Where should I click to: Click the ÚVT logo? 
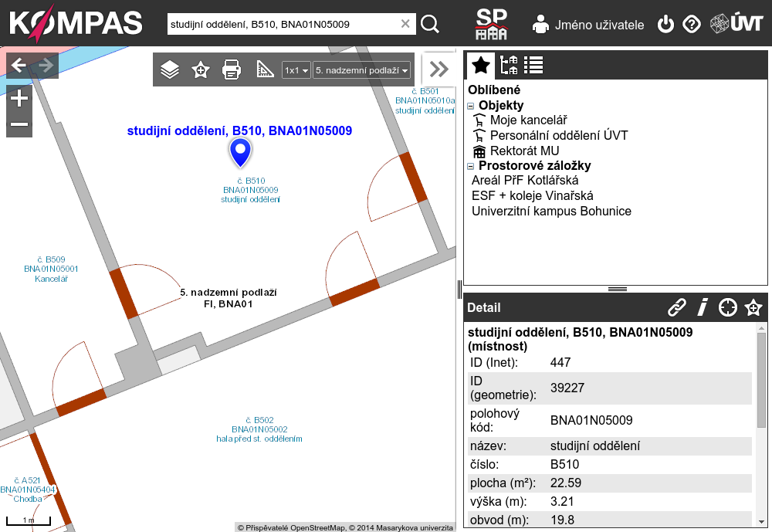click(x=736, y=23)
